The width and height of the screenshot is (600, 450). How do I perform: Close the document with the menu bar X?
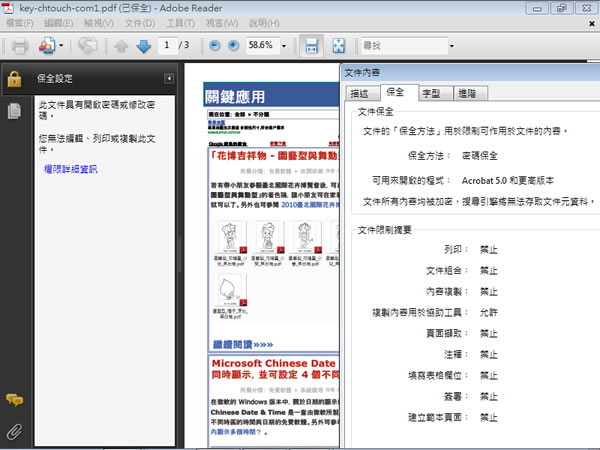592,24
